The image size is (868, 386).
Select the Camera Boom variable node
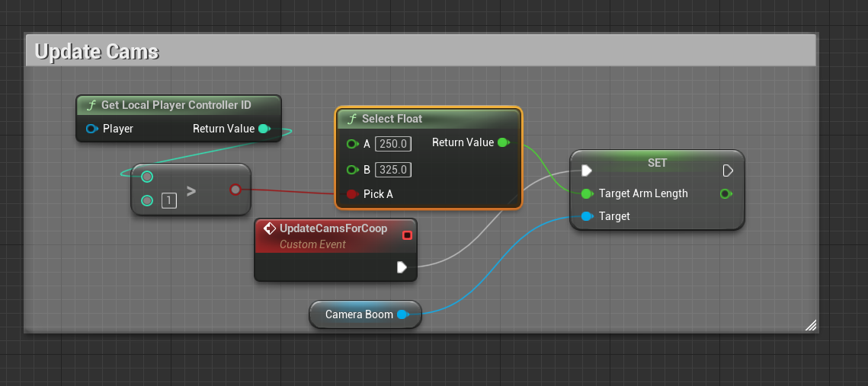(365, 314)
